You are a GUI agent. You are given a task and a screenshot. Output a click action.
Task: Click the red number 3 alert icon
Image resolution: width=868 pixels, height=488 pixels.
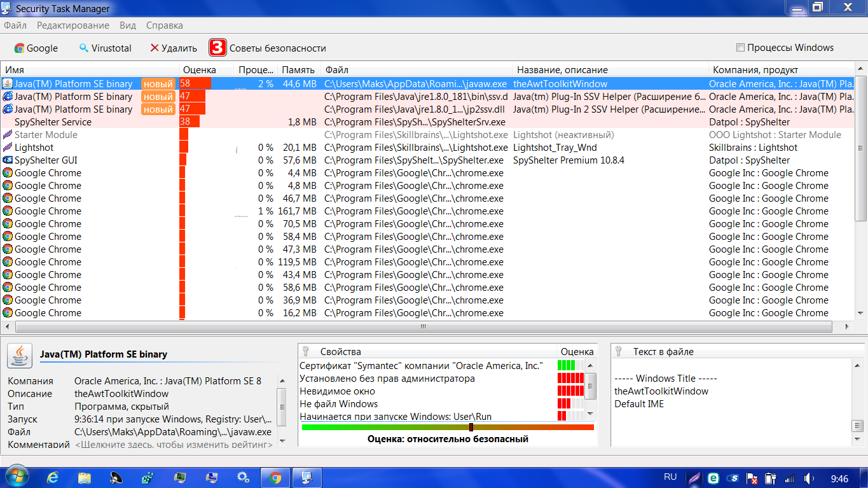tap(217, 48)
